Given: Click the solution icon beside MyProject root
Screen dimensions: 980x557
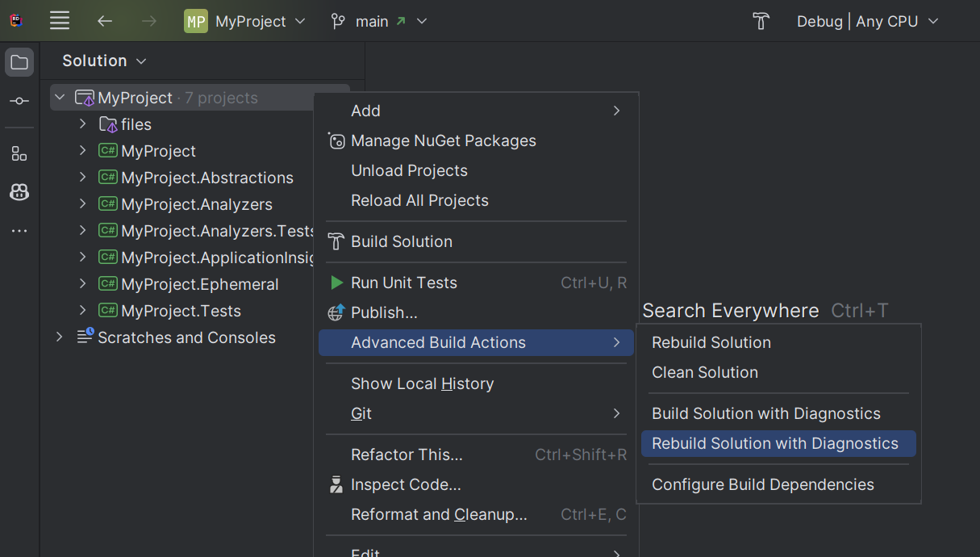Looking at the screenshot, I should (85, 98).
